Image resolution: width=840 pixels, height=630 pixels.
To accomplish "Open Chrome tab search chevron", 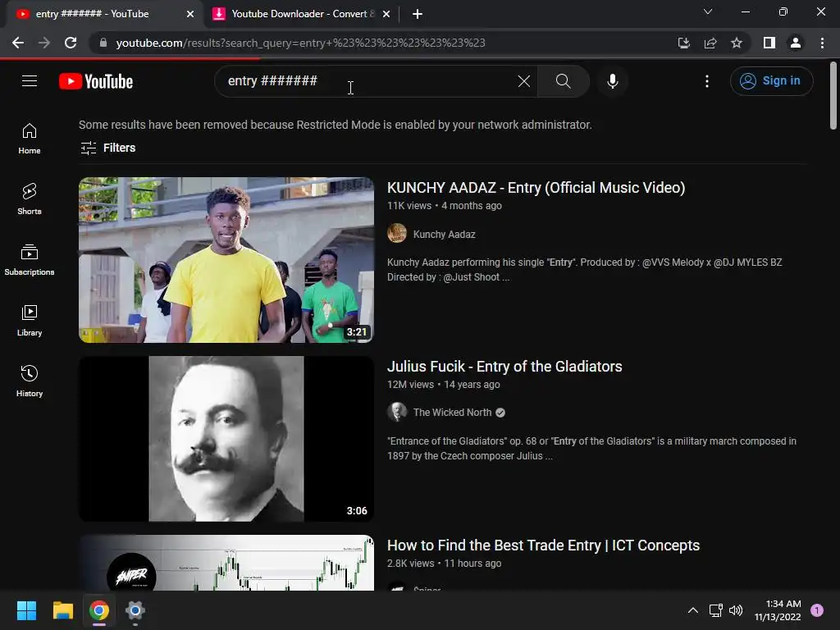I will point(708,11).
